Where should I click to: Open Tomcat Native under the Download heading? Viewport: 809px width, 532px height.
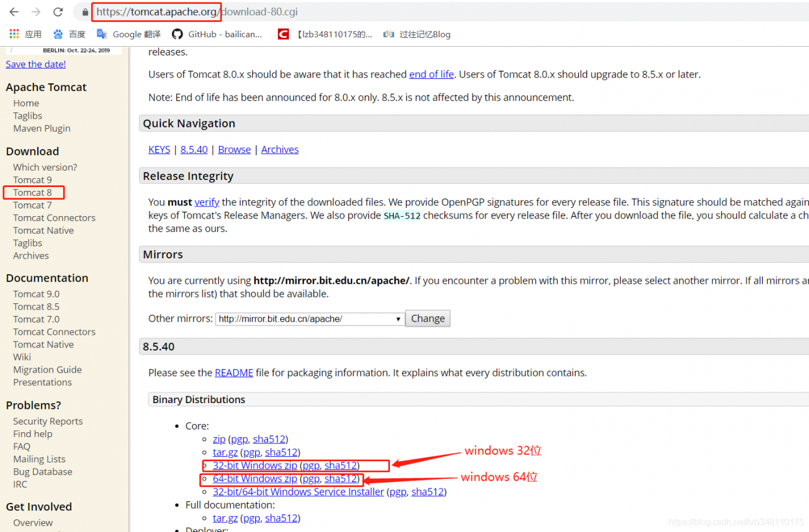click(44, 230)
